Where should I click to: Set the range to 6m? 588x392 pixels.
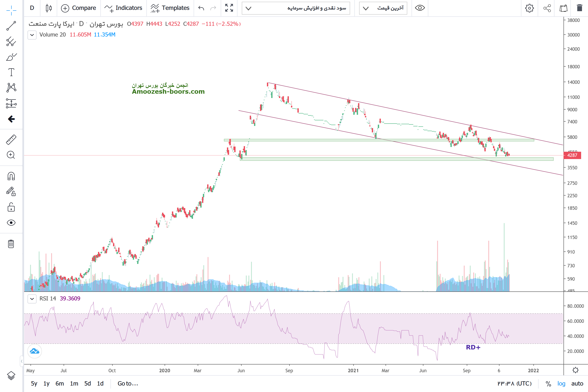click(x=60, y=383)
